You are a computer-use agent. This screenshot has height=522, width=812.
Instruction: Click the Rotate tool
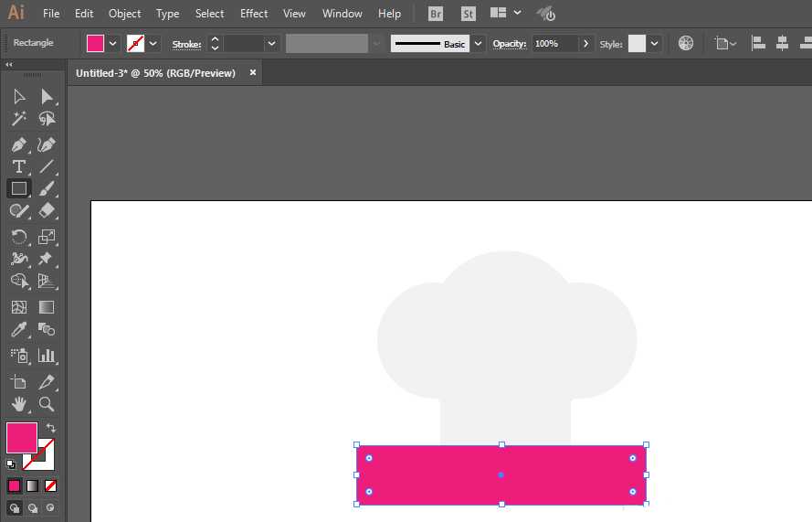[x=18, y=237]
